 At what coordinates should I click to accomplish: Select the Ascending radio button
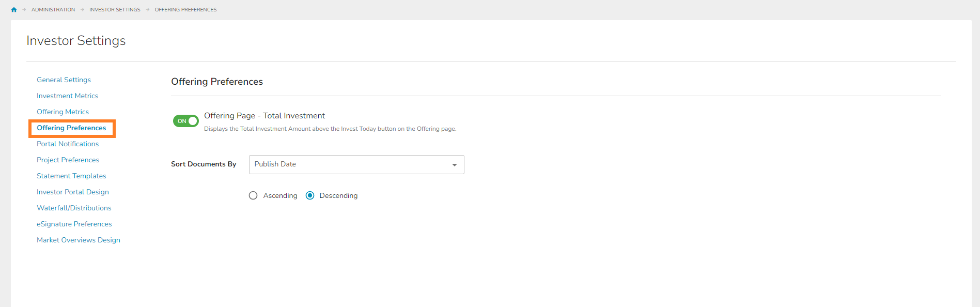pyautogui.click(x=253, y=195)
